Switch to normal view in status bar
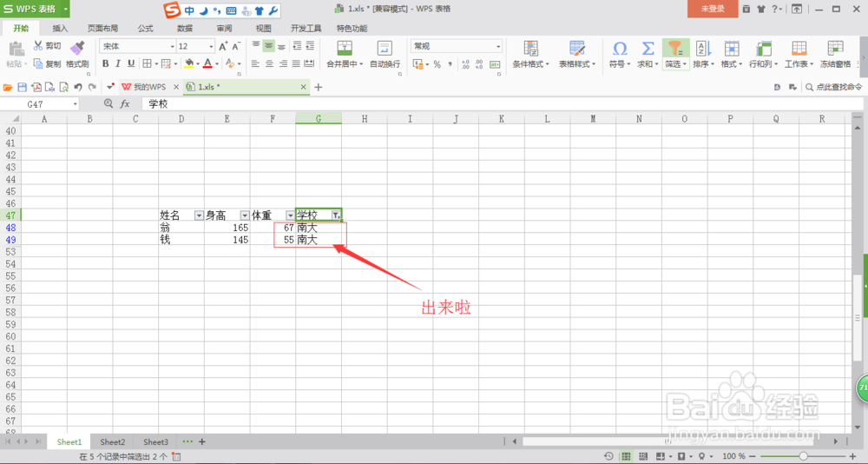Viewport: 868px width, 464px height. 626,456
